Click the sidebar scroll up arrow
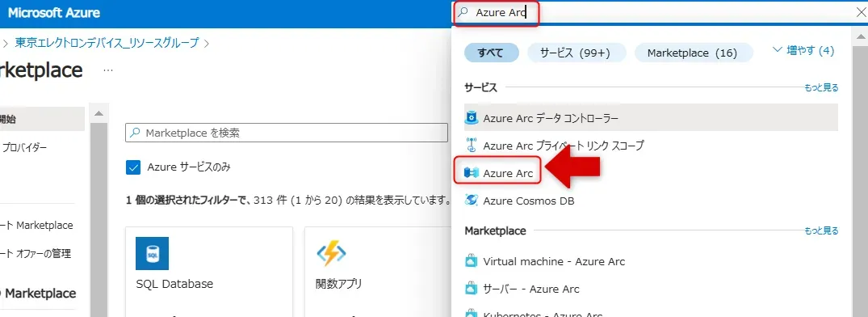Image resolution: width=868 pixels, height=317 pixels. (99, 113)
